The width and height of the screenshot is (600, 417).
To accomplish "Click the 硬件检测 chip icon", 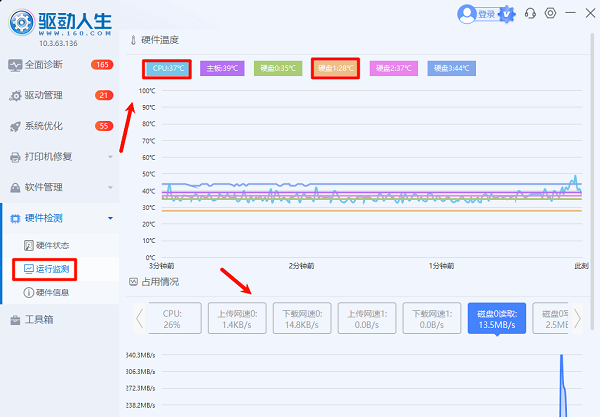I will click(x=15, y=218).
